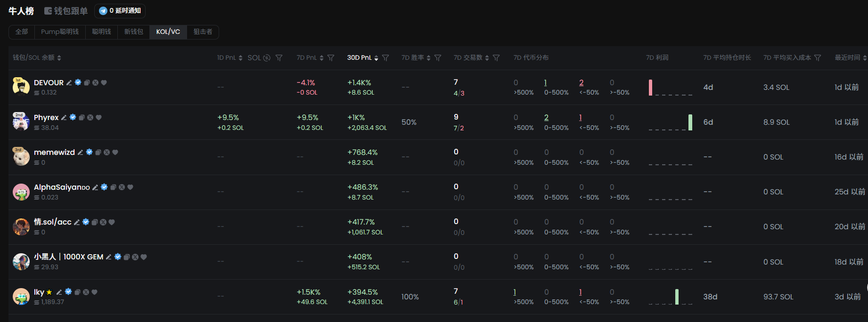Open the 7D PnL filter funnel icon
Viewport: 868px width, 322px height.
point(331,58)
